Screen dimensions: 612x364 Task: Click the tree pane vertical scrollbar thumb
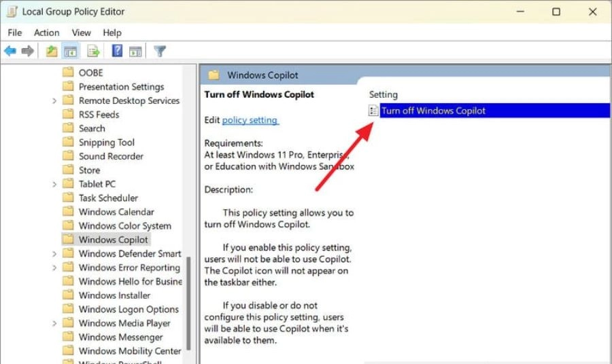188,303
